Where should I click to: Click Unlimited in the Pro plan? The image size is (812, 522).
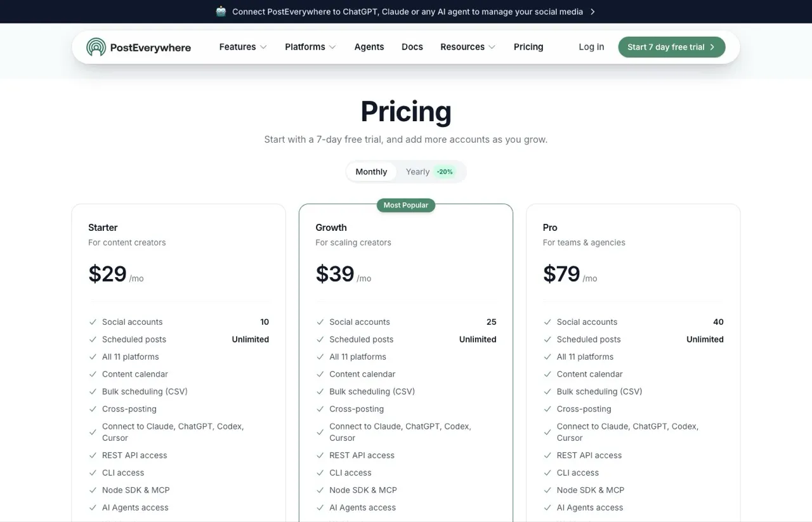705,339
